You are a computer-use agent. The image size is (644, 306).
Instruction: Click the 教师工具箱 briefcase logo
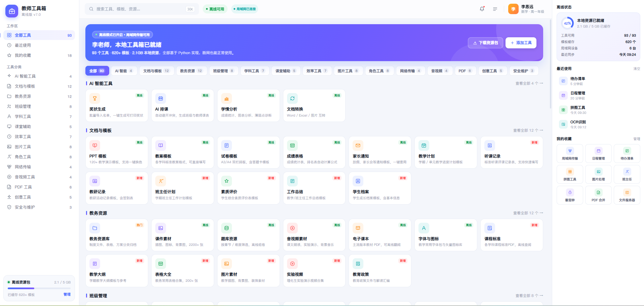tap(12, 11)
